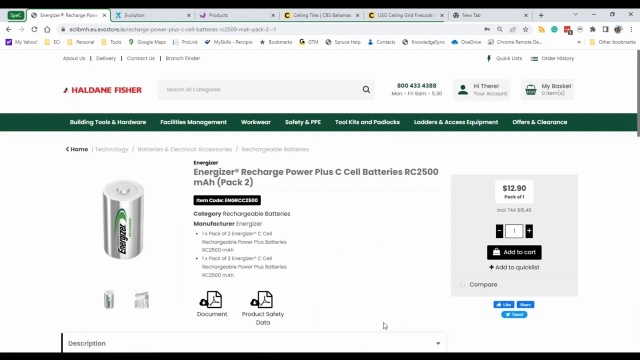The width and height of the screenshot is (640, 360).
Task: Open the Chrome three-dot menu
Action: click(631, 29)
